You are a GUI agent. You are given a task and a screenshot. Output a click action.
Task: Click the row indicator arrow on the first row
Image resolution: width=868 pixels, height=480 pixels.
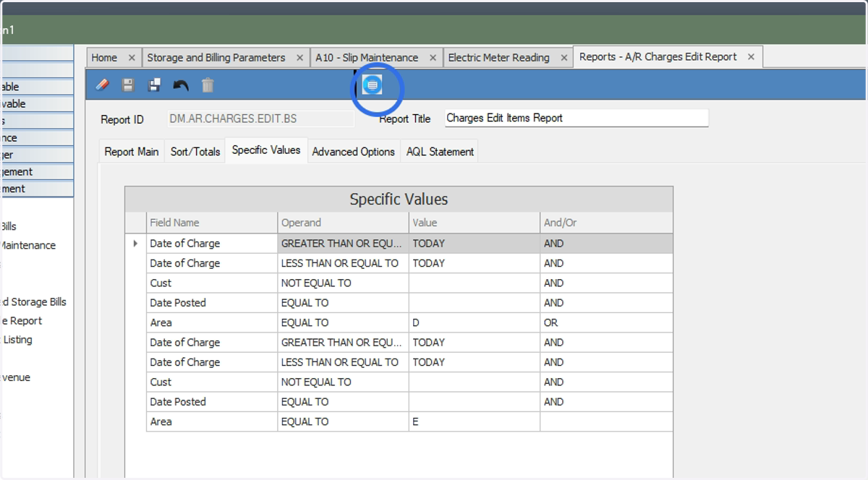135,244
